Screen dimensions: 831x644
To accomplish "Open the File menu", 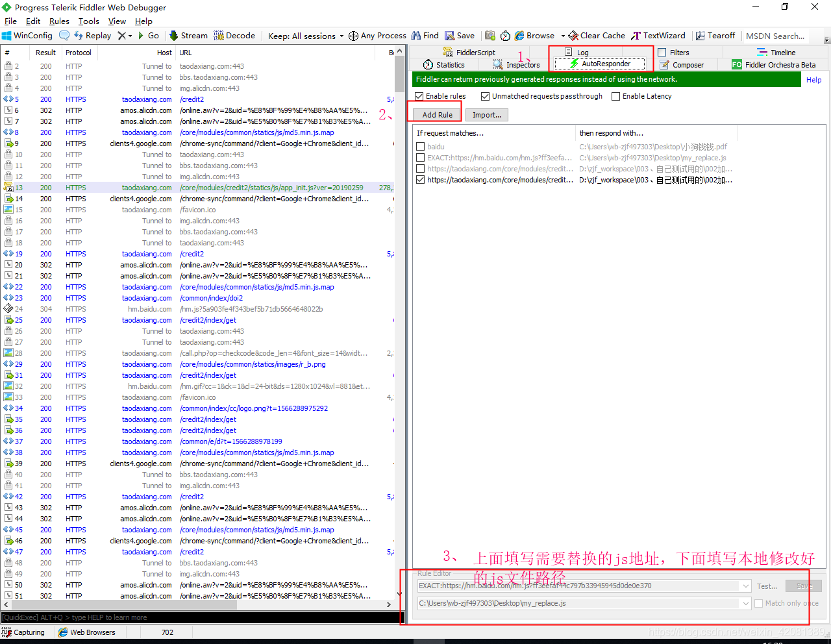I will [10, 21].
